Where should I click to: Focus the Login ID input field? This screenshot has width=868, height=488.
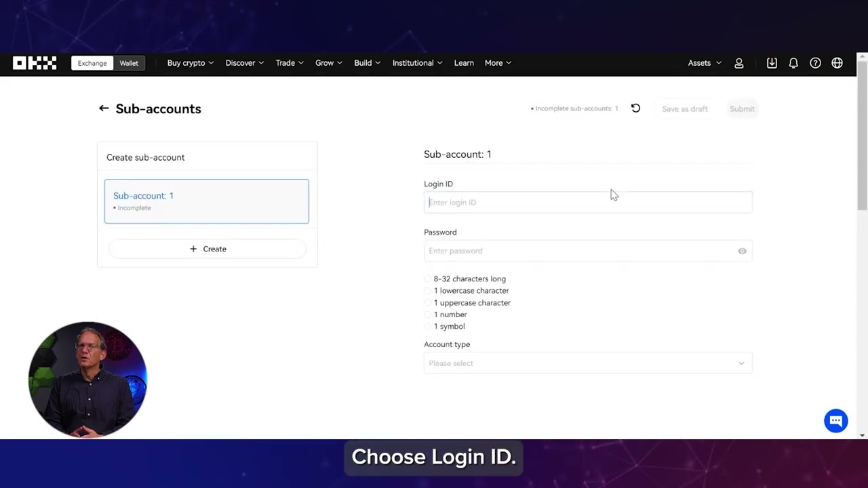coord(588,203)
